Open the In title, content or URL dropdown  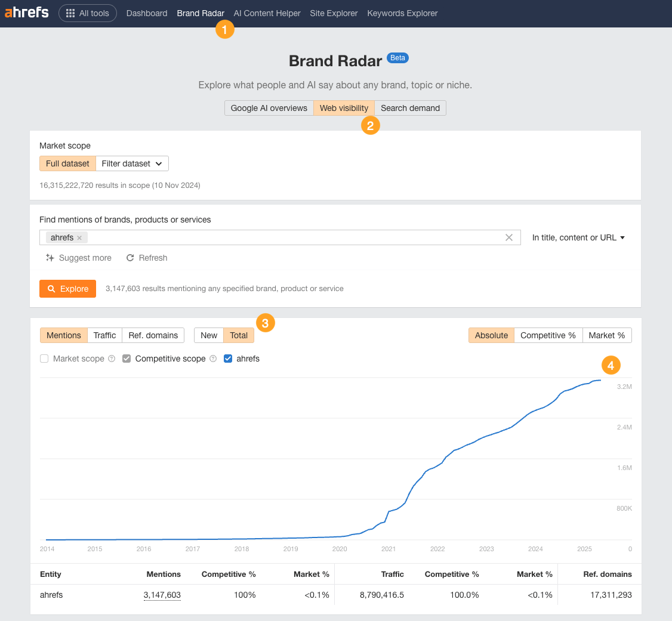pos(578,237)
